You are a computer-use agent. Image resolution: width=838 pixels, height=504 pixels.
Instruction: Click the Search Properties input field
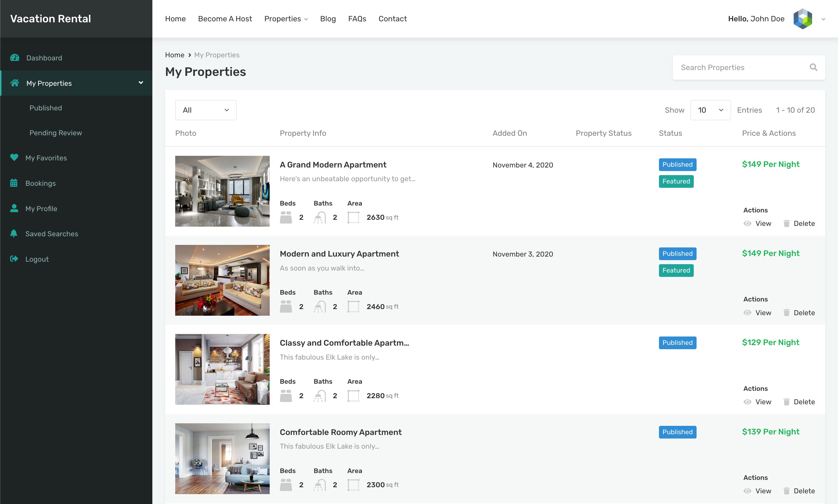click(x=741, y=68)
